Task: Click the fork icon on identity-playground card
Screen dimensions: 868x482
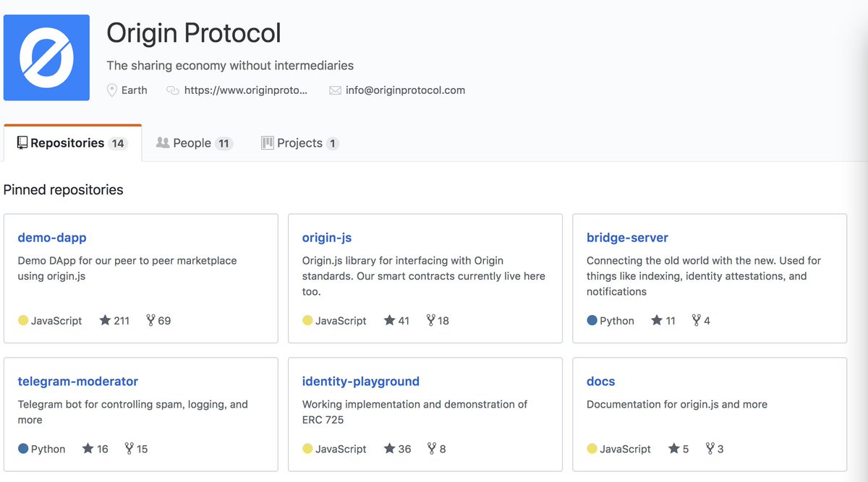Action: coord(432,449)
